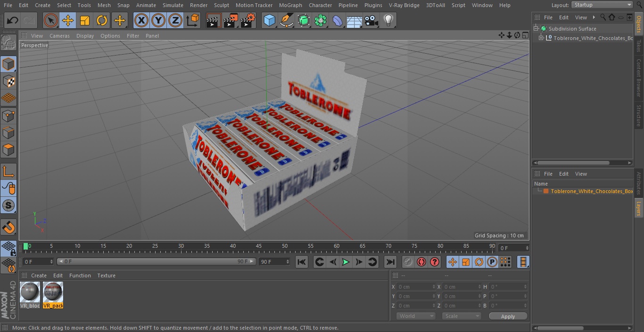Image resolution: width=644 pixels, height=332 pixels.
Task: Select the Live Selection tool
Action: pyautogui.click(x=51, y=20)
